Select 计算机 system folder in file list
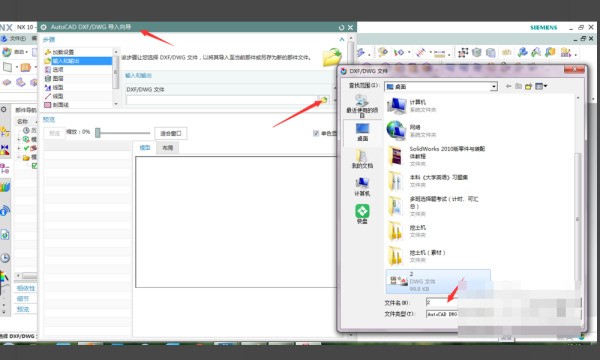The image size is (600, 360). coord(412,106)
